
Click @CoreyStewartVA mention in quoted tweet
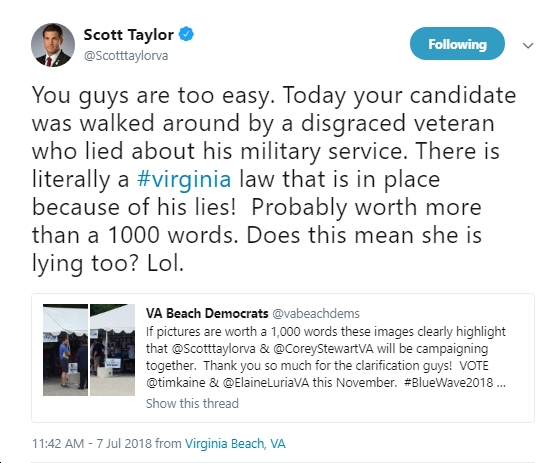[323, 348]
